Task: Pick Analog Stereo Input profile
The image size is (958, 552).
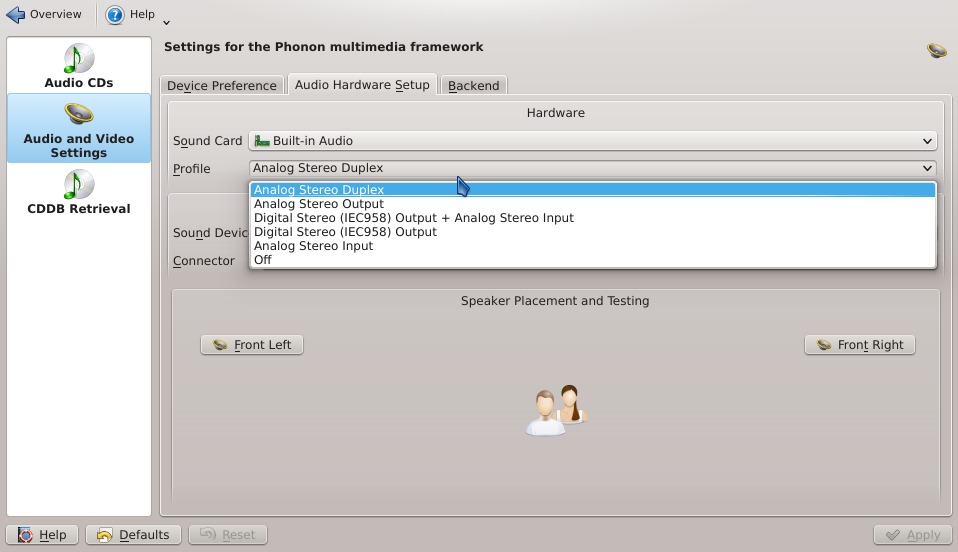Action: tap(593, 246)
